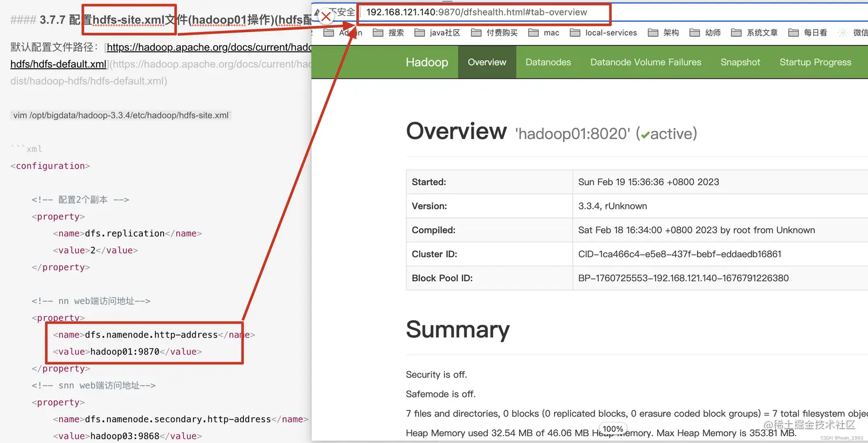Open the 每日看 bookmark folder
Viewport: 868px width, 443px height.
808,33
